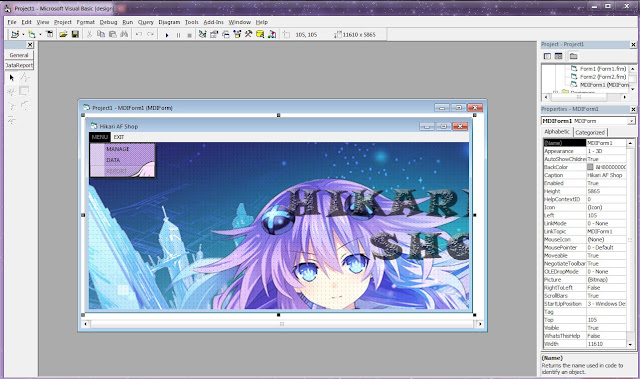Open the Menu Editor from toolbar
The height and width of the screenshot is (379, 640).
coord(50,35)
